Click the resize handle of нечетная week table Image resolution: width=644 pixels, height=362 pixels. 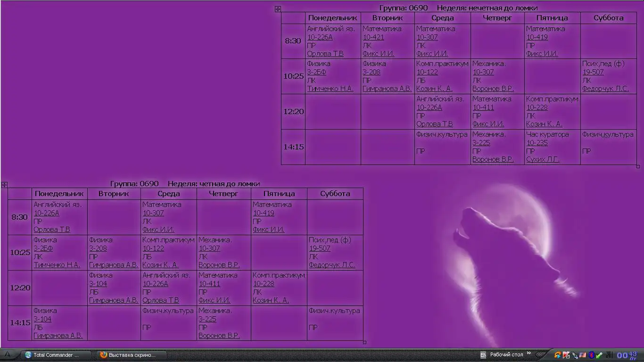coord(638,166)
